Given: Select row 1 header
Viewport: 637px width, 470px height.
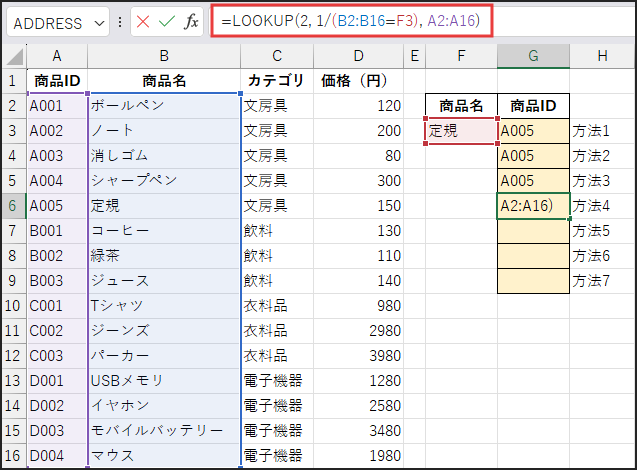Looking at the screenshot, I should click(x=12, y=81).
